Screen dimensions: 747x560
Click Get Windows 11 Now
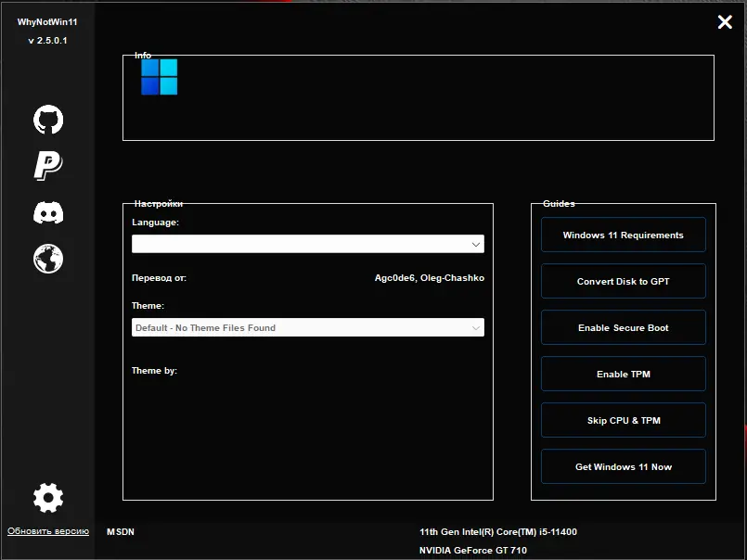[624, 466]
